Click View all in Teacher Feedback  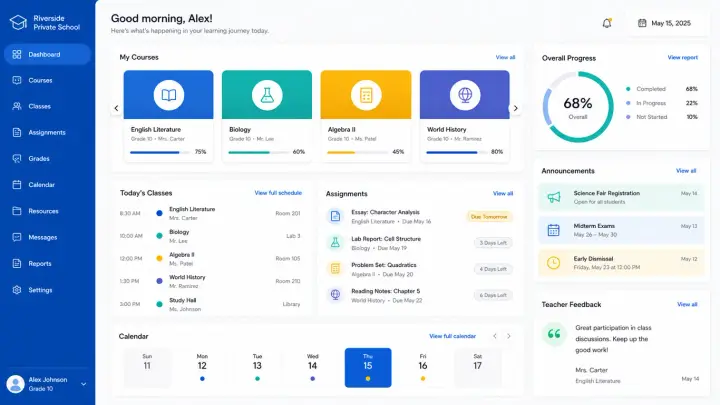(x=687, y=304)
